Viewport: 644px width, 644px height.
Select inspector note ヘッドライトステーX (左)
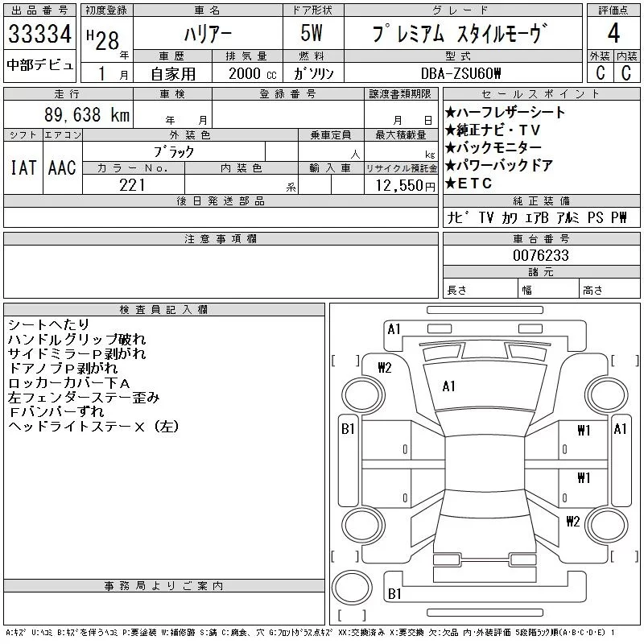[x=93, y=426]
